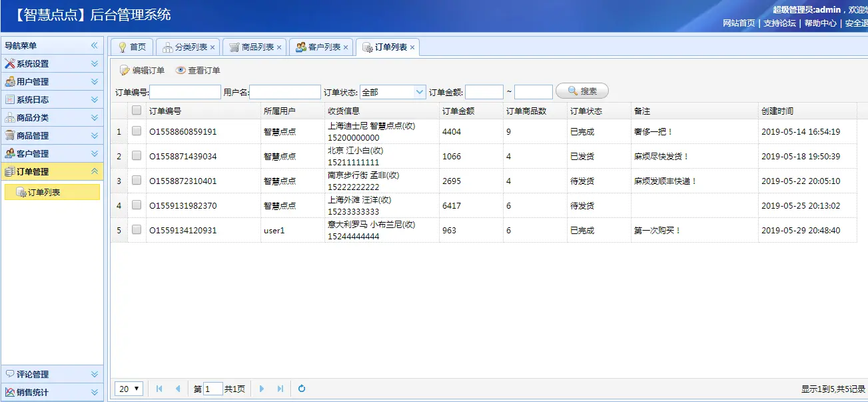Click the page number input field
Image resolution: width=868 pixels, height=402 pixels.
coord(213,389)
